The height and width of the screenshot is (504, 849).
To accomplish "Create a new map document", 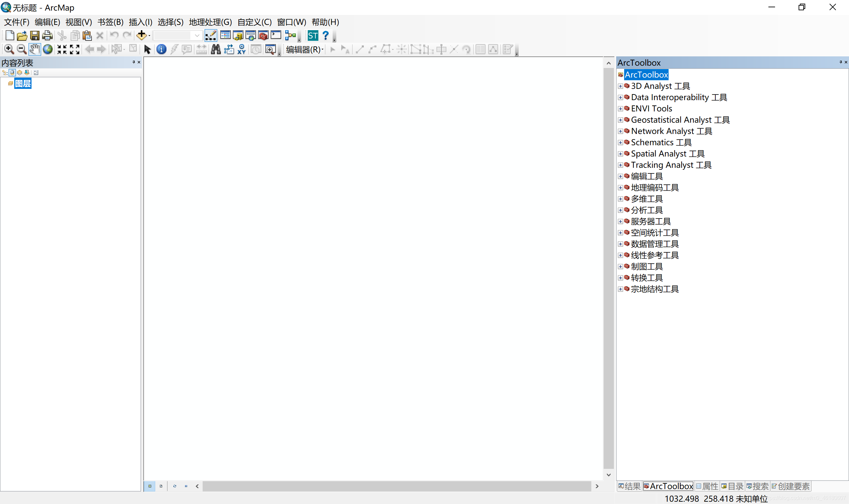I will (x=10, y=35).
